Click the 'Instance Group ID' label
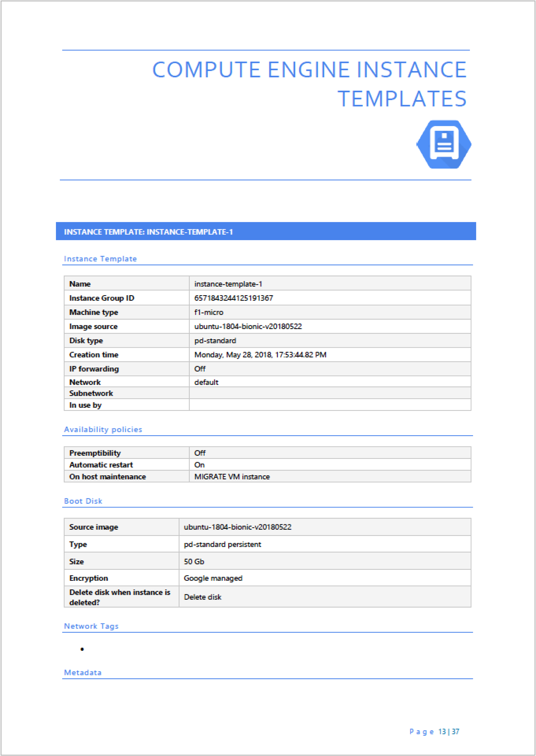This screenshot has height=756, width=536. [102, 298]
